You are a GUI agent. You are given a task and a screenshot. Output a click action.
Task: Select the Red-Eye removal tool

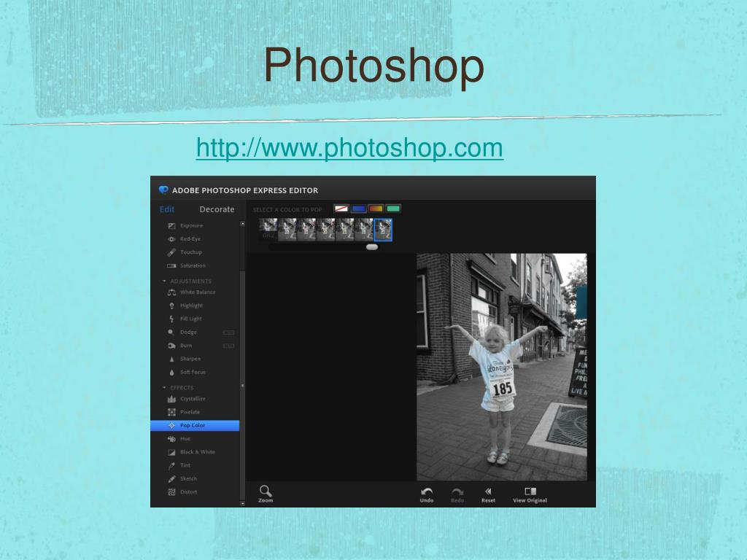(x=185, y=239)
